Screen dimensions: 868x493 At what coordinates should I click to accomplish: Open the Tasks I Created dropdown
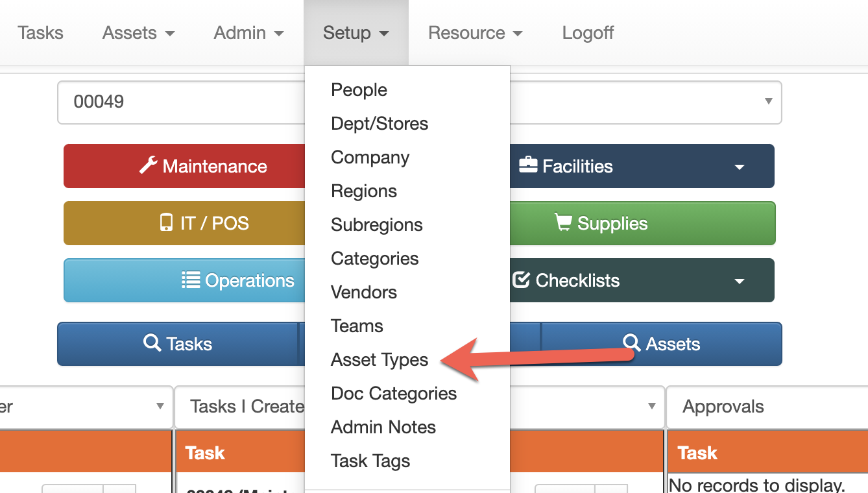(240, 407)
